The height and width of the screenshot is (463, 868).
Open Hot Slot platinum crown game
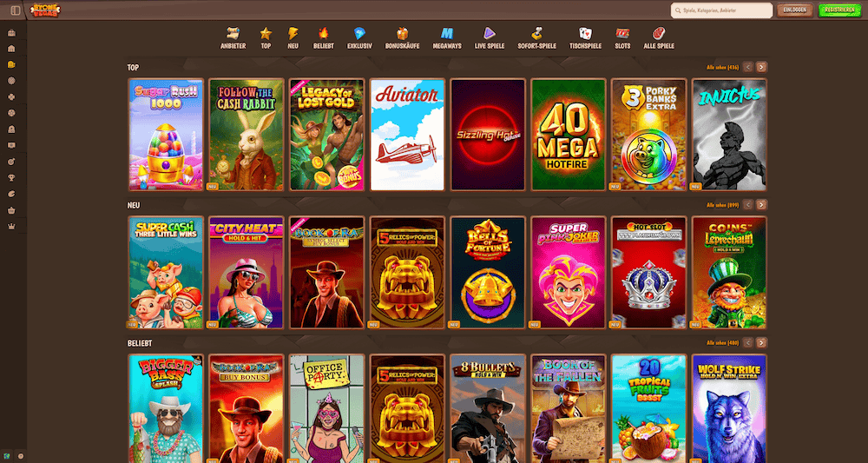(648, 273)
